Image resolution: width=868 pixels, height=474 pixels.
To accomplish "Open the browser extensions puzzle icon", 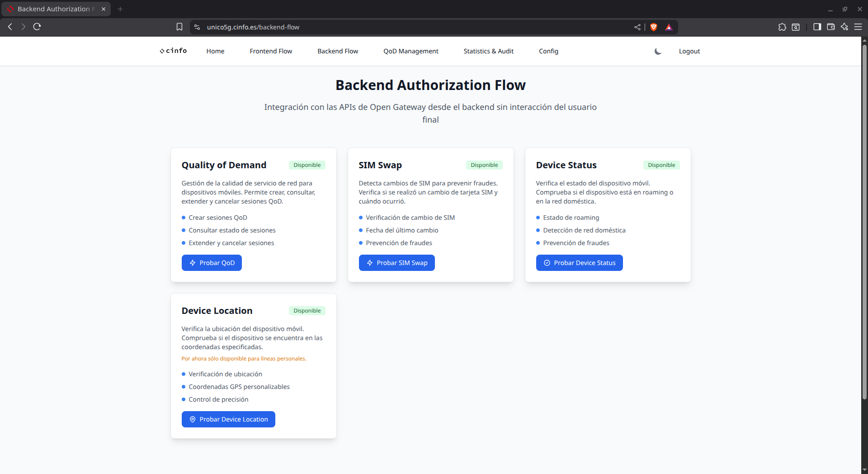I will point(782,27).
